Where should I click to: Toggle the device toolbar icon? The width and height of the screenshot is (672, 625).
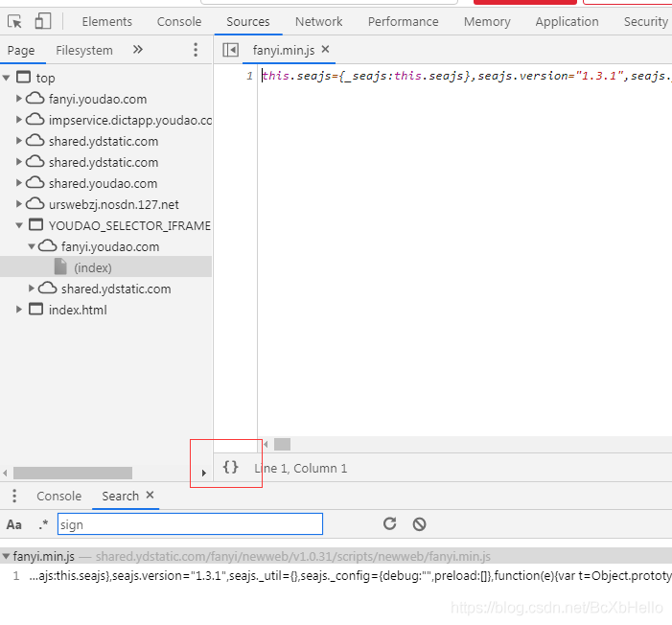tap(43, 21)
